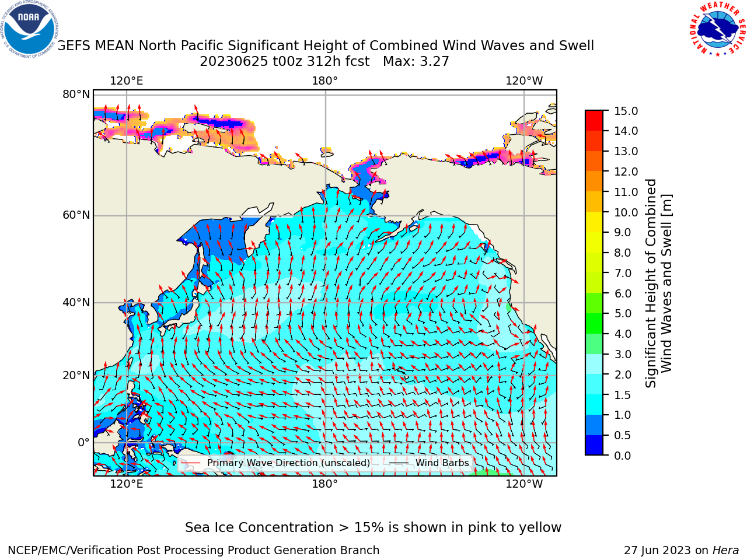747x560 pixels.
Task: Click the colorbar tick label '10.0'
Action: (x=626, y=212)
